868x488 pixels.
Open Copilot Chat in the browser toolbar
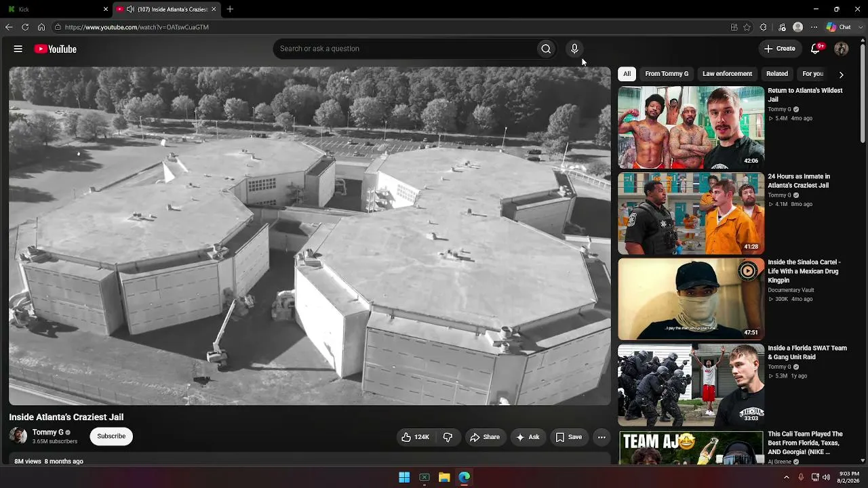(x=839, y=27)
